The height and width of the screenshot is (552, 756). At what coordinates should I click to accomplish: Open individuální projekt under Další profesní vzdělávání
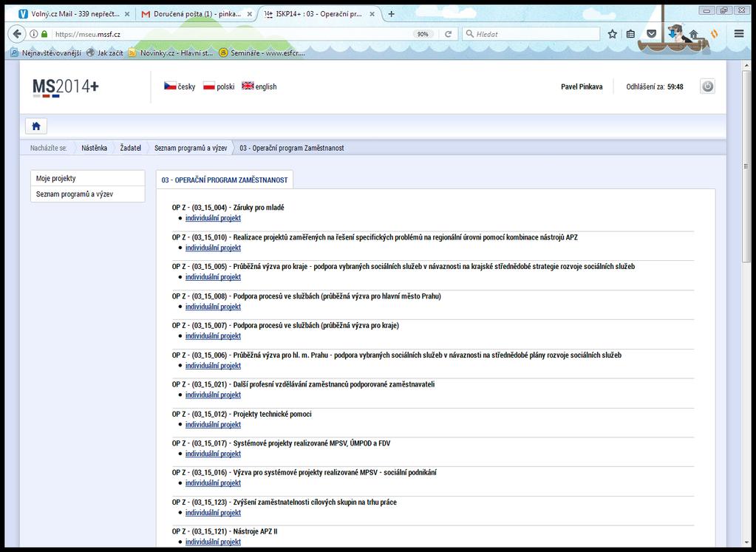click(213, 395)
